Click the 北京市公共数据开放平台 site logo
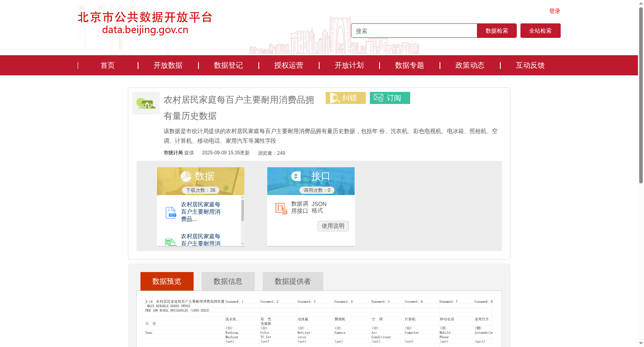644x347 pixels. pos(145,23)
